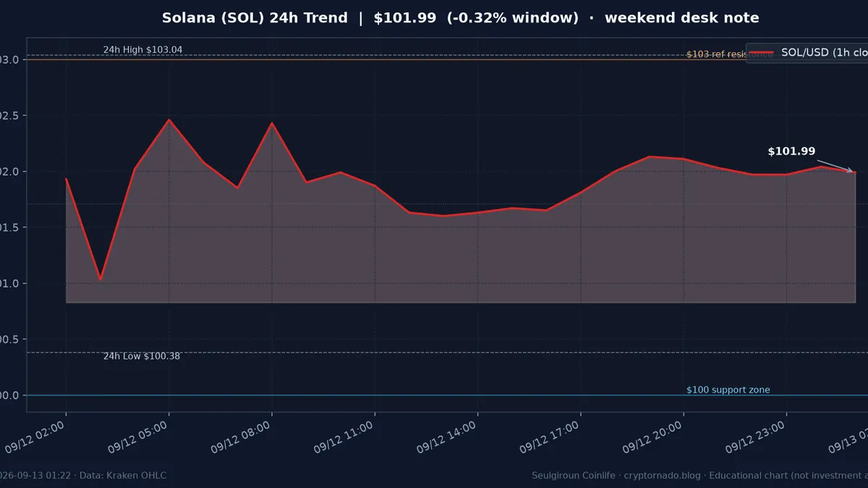Image resolution: width=868 pixels, height=488 pixels.
Task: Select the '09/12 05:00' time axis label
Action: tap(139, 437)
